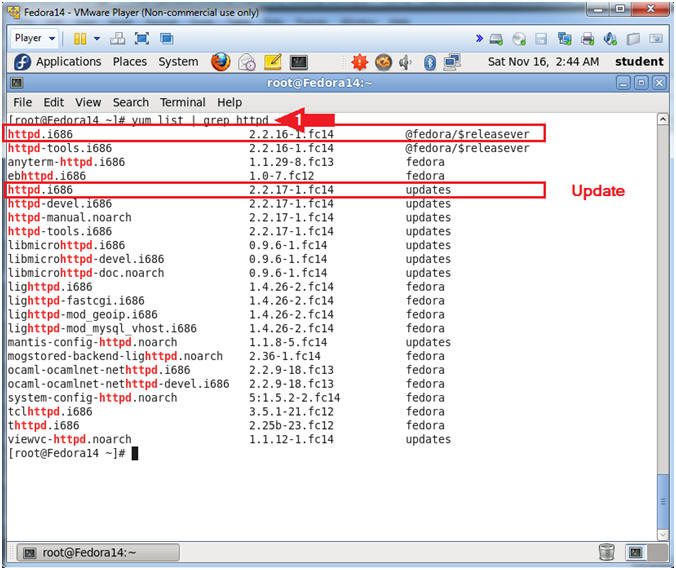This screenshot has width=676, height=570.
Task: Click the hard disk device icon
Action: (x=496, y=40)
